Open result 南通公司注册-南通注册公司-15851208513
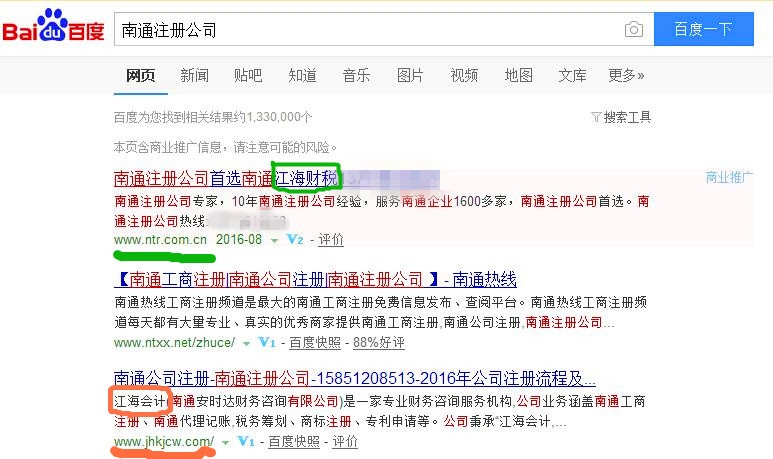The width and height of the screenshot is (773, 459). (x=354, y=378)
